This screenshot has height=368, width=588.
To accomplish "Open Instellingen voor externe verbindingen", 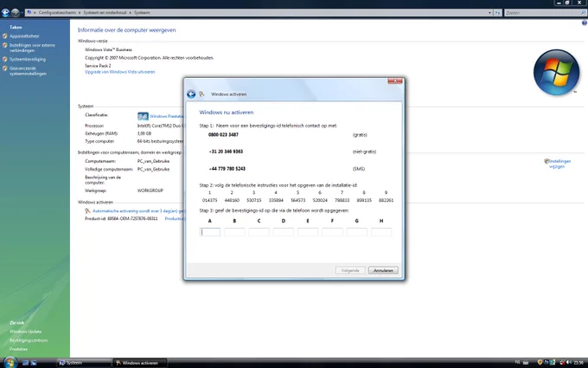I will click(x=32, y=48).
